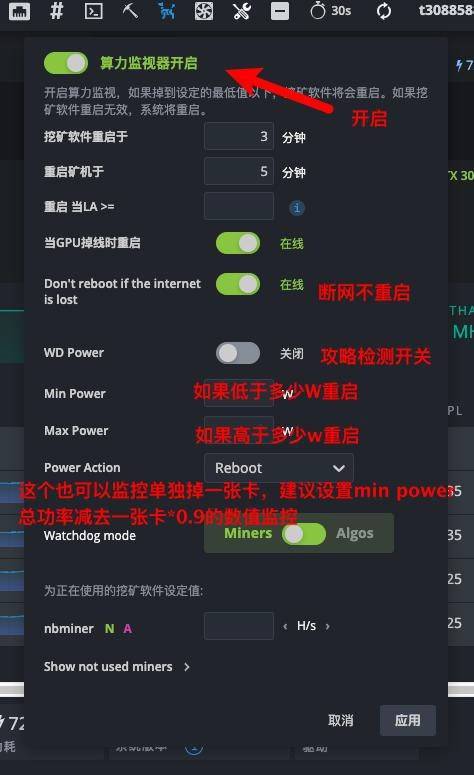The height and width of the screenshot is (775, 474).
Task: Click the network interface icon in top toolbar
Action: coord(19,10)
